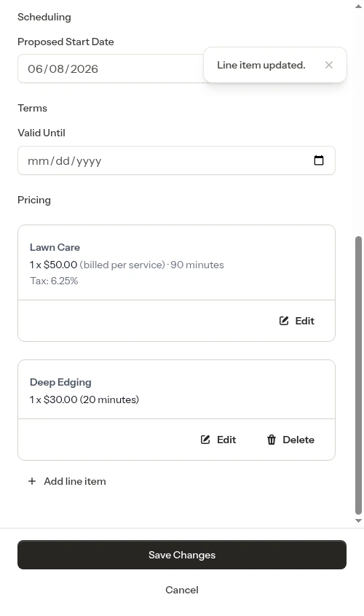Image resolution: width=364 pixels, height=616 pixels.
Task: Focus the Proposed Start Date field
Action: 111,69
